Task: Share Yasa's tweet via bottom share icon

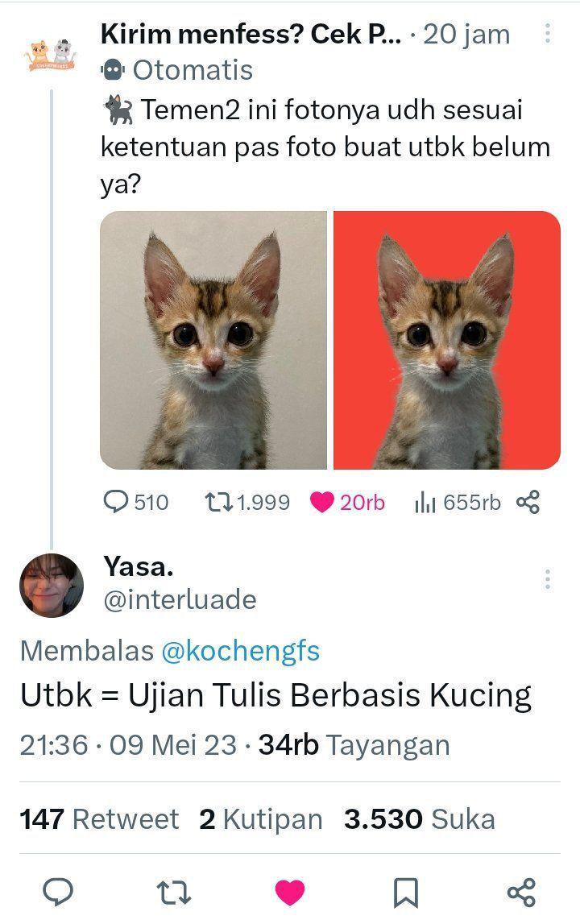Action: [522, 892]
